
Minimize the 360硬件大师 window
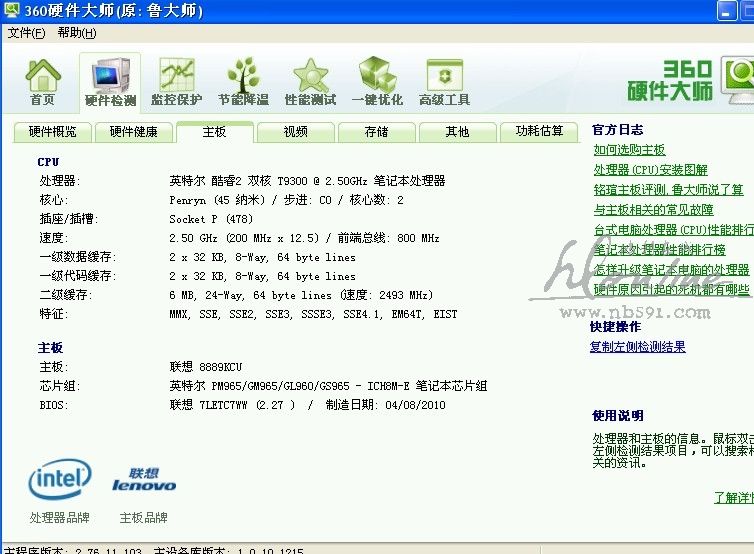pos(727,11)
